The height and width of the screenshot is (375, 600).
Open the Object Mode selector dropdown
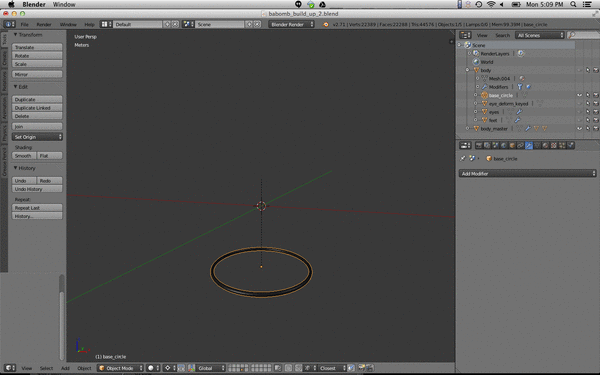pos(121,368)
